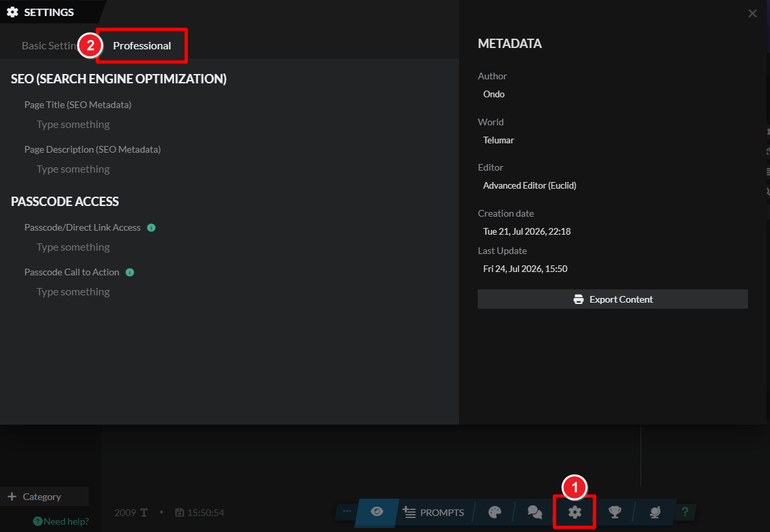This screenshot has height=532, width=770.
Task: Click the Need help? link
Action: point(61,521)
